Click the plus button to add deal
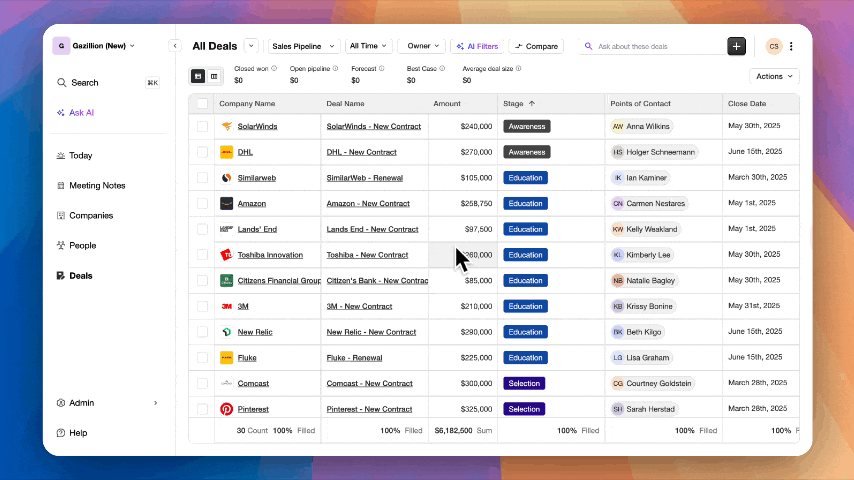Viewport: 854px width, 480px height. tap(736, 46)
